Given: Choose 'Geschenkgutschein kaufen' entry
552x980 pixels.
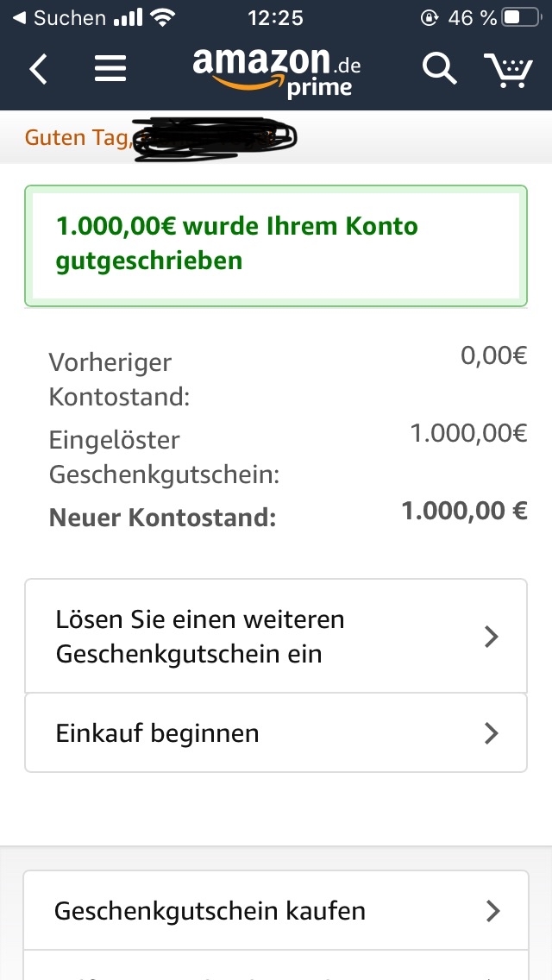Looking at the screenshot, I should point(210,910).
